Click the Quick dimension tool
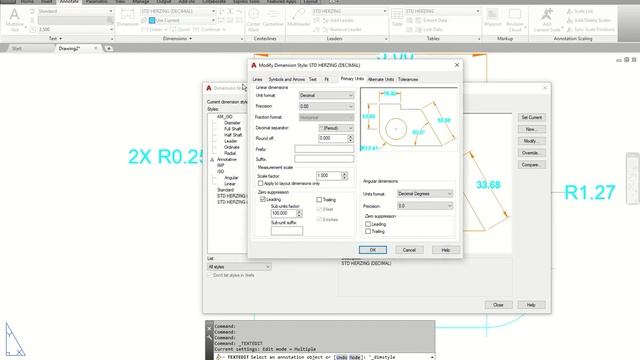 179,29
